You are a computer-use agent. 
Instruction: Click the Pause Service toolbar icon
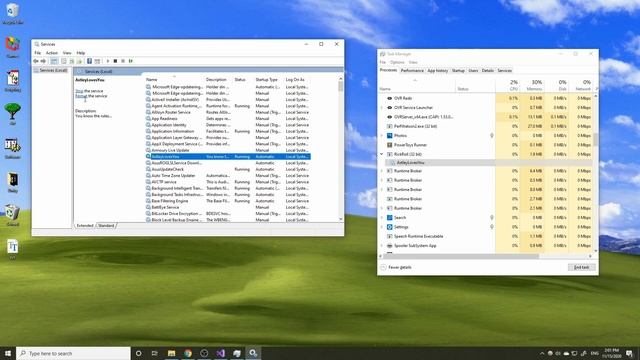tap(123, 61)
